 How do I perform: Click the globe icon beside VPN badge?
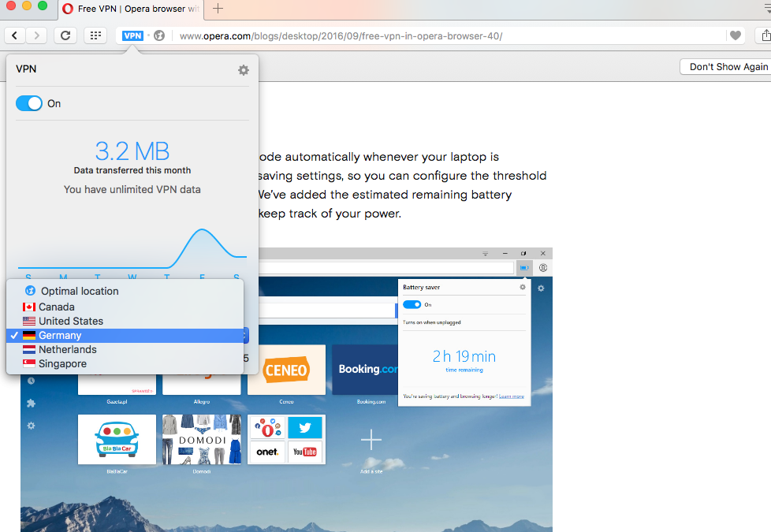(159, 35)
